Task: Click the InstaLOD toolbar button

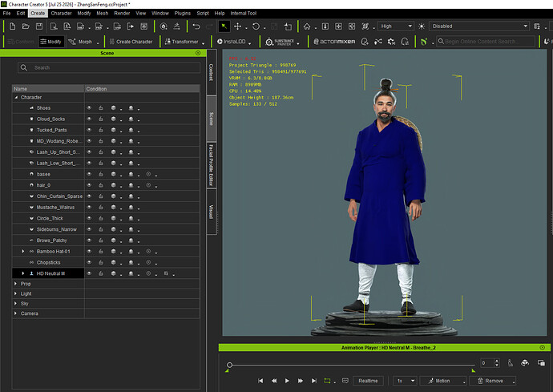Action: [232, 42]
